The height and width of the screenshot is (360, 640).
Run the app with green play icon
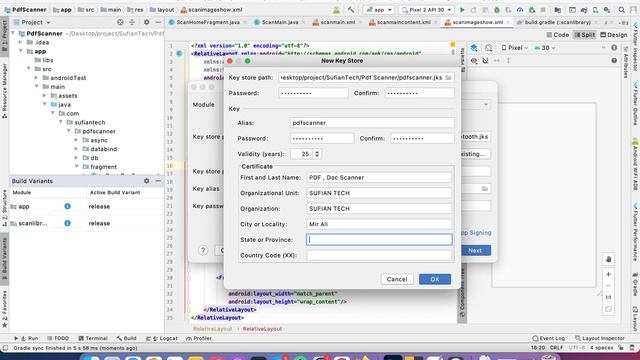[x=462, y=10]
